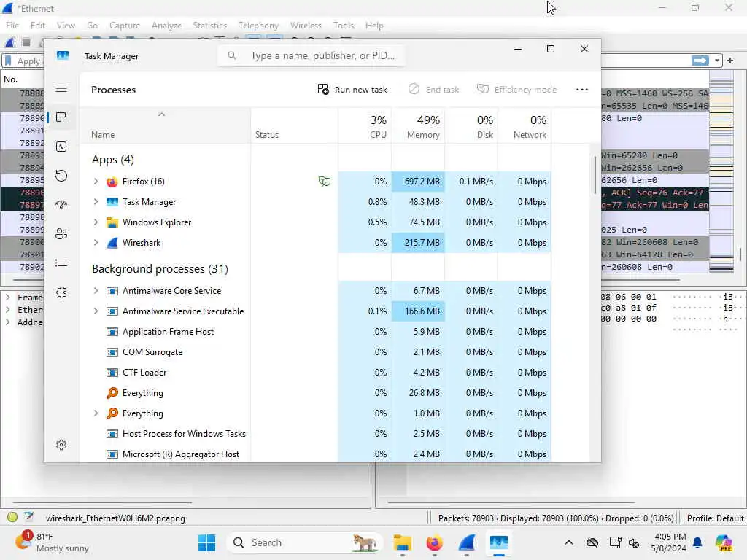Screen dimensions: 747x560
Task: Open more options ellipsis in Task Manager
Action: (581, 90)
